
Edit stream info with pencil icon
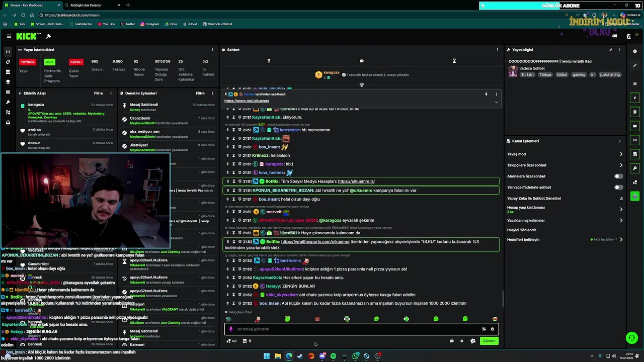point(611,50)
